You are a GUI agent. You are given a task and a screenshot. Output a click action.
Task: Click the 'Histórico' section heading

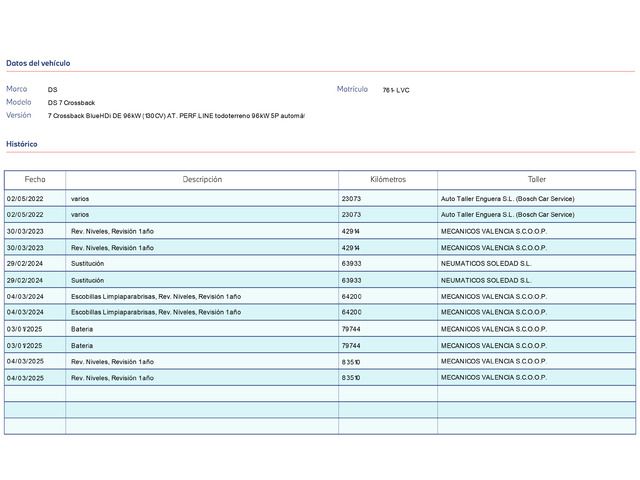(22, 144)
